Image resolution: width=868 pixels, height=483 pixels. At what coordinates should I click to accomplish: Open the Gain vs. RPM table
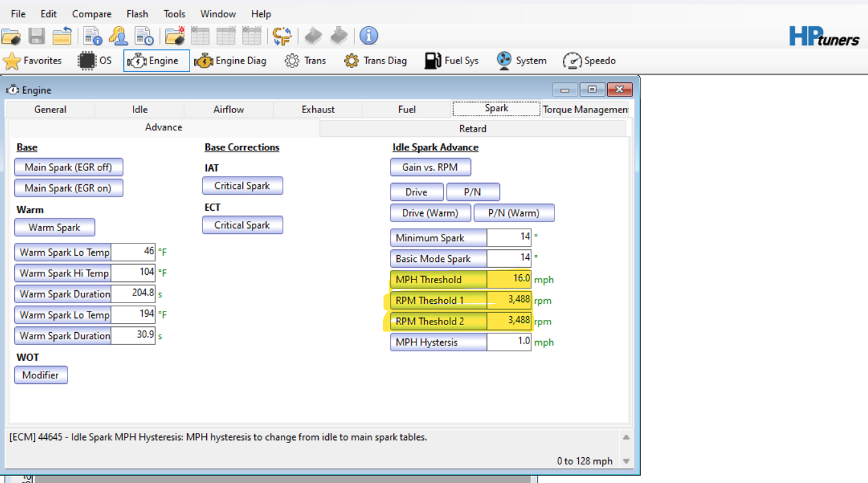click(430, 167)
